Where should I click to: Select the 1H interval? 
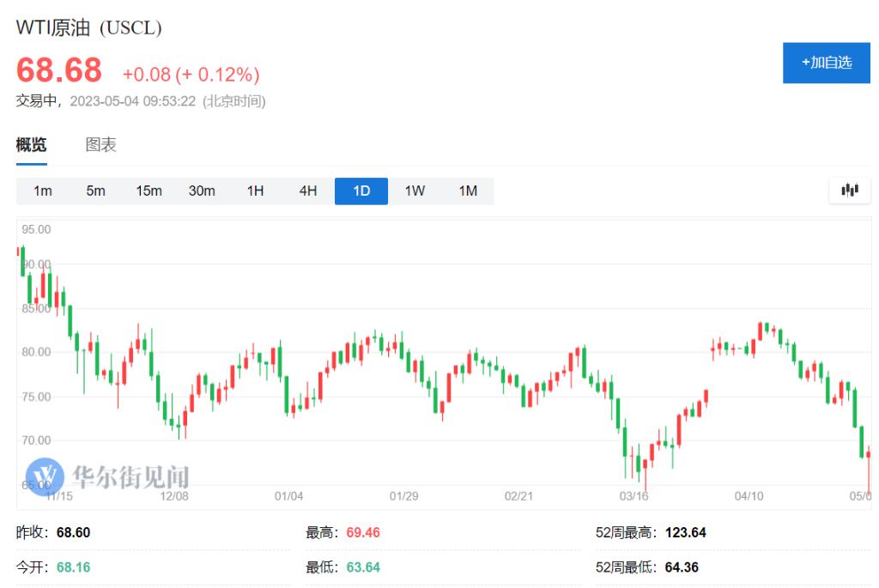point(255,191)
